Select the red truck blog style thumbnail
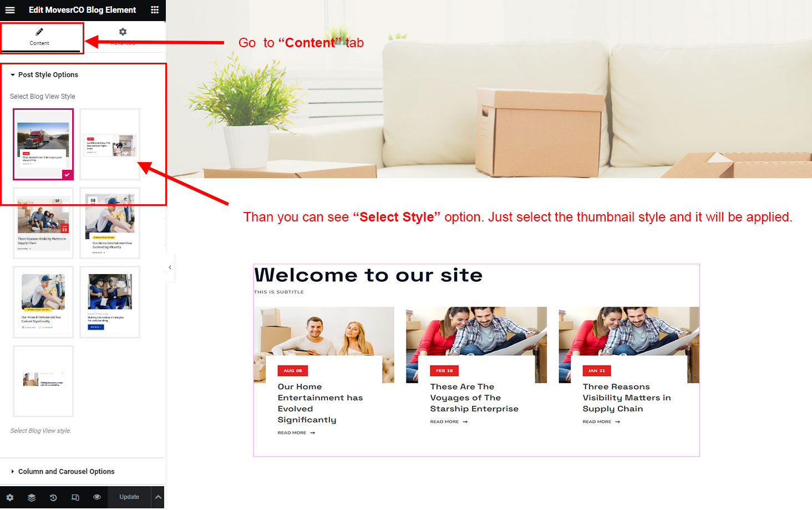This screenshot has height=510, width=812. tap(43, 144)
